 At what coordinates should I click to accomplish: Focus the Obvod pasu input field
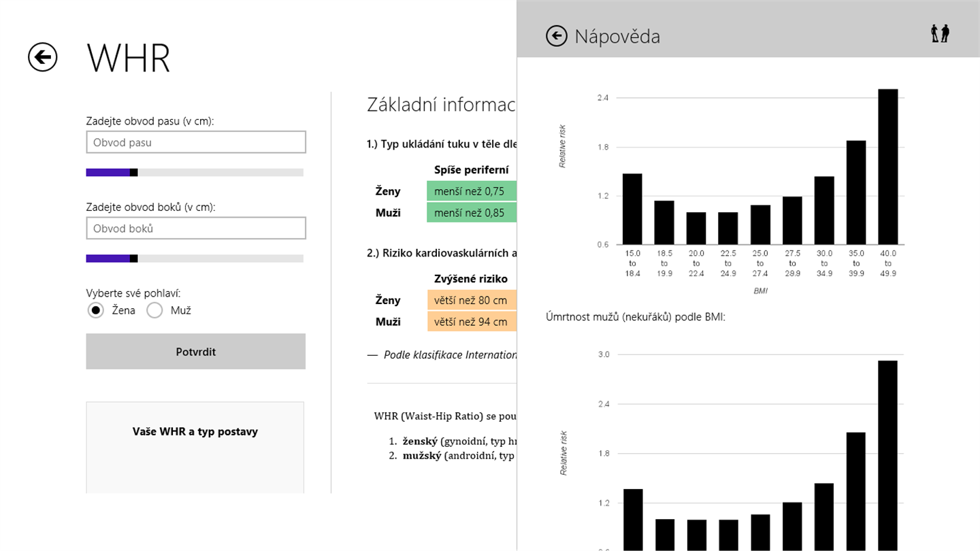pos(196,142)
